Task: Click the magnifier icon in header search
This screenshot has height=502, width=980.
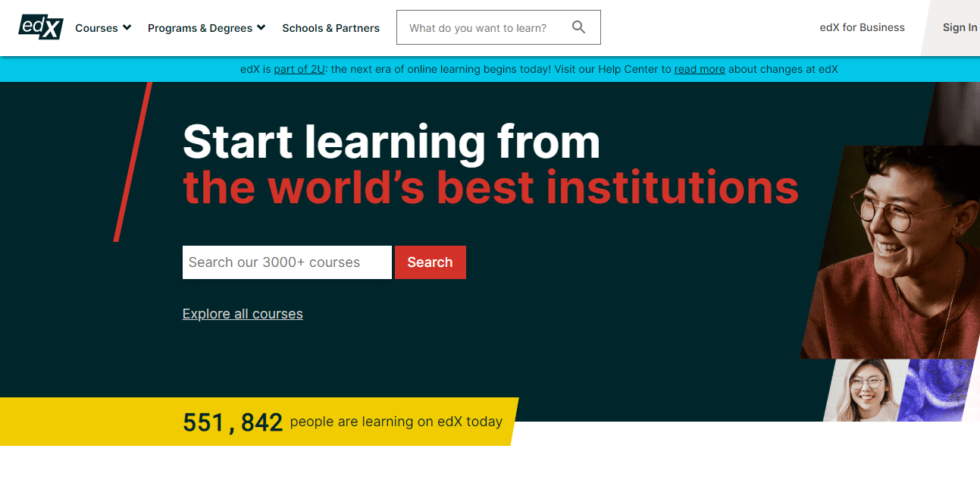Action: pyautogui.click(x=578, y=27)
